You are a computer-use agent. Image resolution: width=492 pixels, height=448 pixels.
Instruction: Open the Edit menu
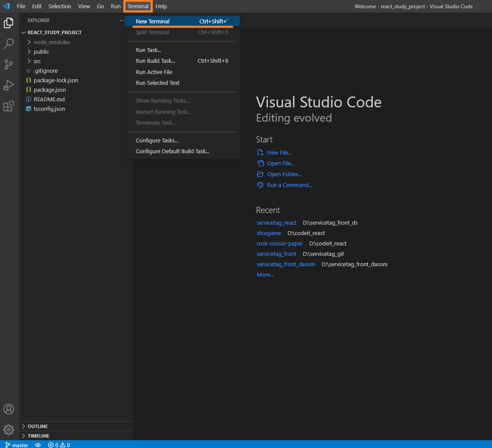37,6
